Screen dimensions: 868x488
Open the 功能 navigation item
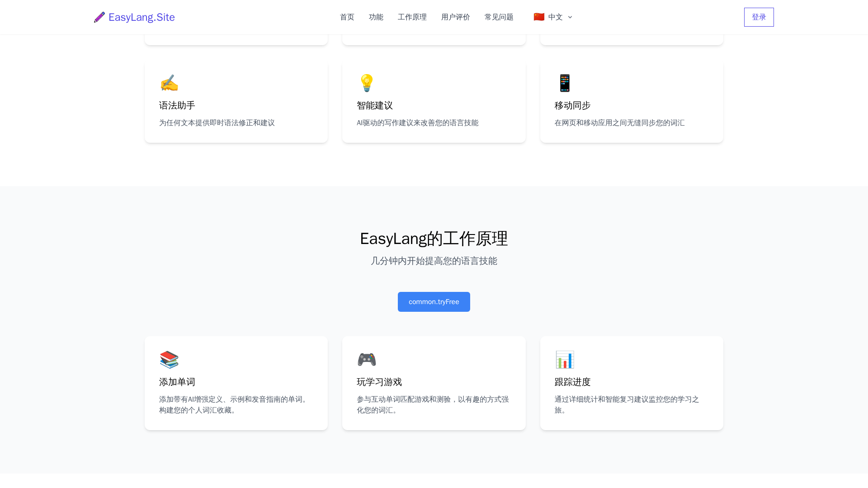[376, 17]
